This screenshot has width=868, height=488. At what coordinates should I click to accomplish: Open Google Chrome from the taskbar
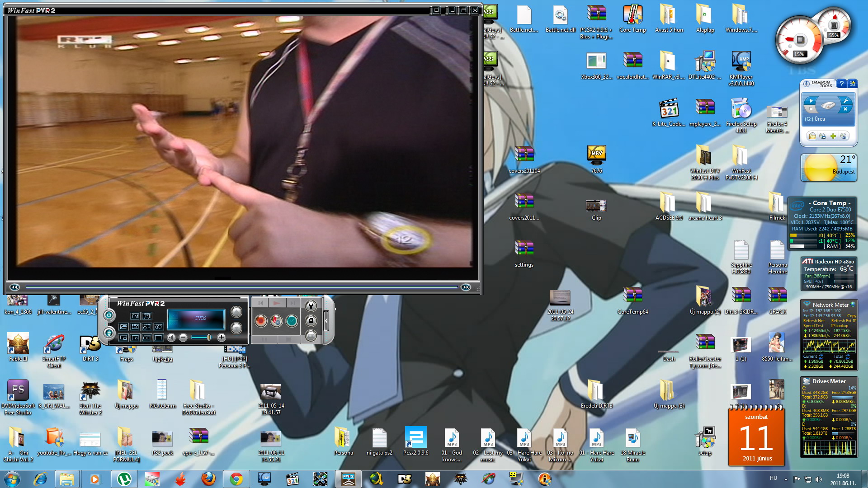coord(236,479)
